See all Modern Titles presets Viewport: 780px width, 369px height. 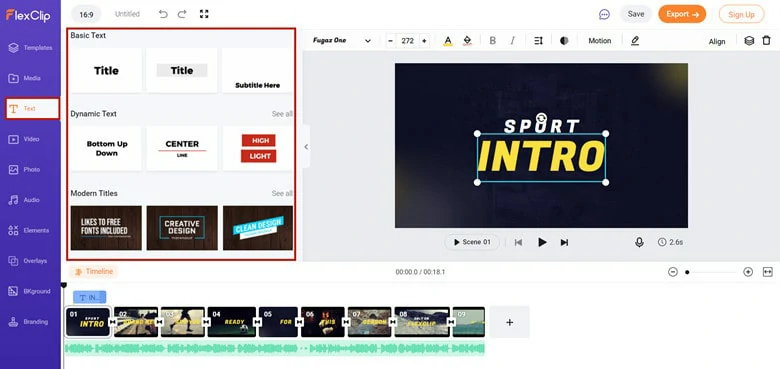(282, 193)
